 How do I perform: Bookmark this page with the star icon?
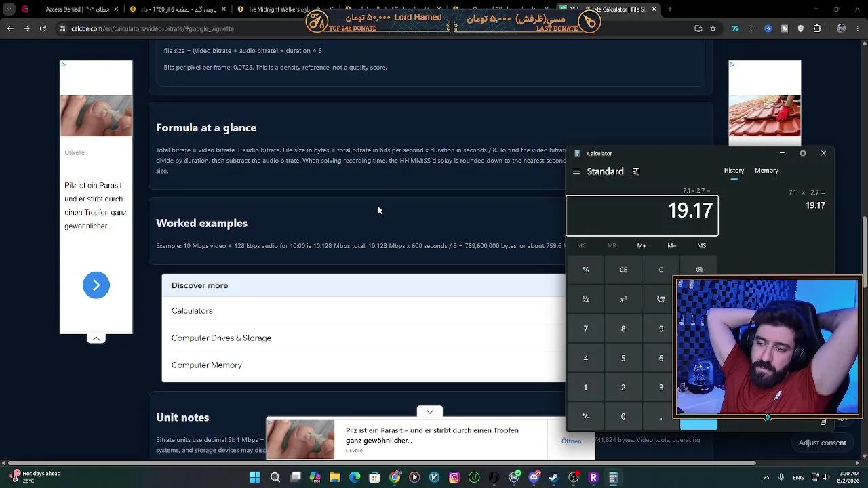(713, 28)
